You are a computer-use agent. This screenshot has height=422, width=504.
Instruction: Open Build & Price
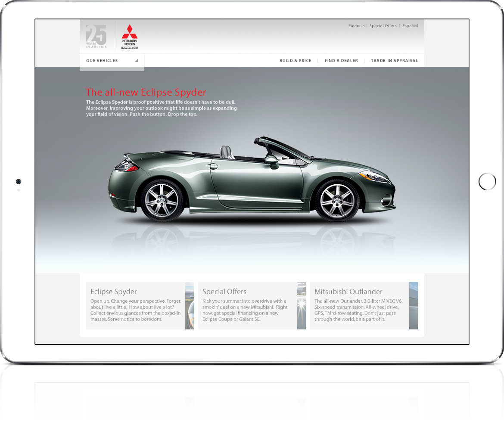(296, 60)
